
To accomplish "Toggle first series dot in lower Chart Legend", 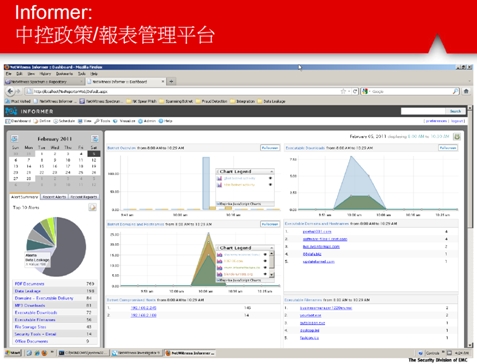I will click(265, 255).
